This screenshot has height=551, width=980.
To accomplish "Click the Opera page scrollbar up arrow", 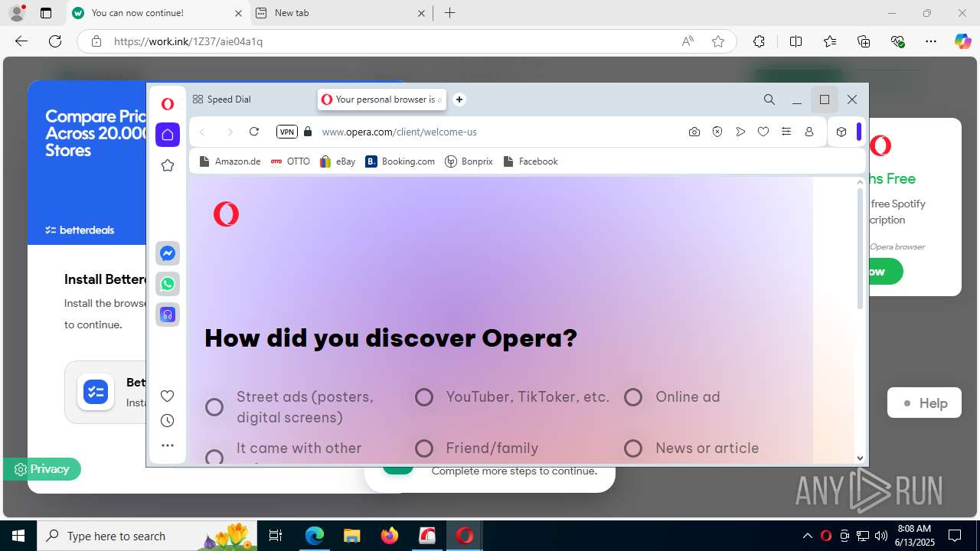I will (x=860, y=181).
